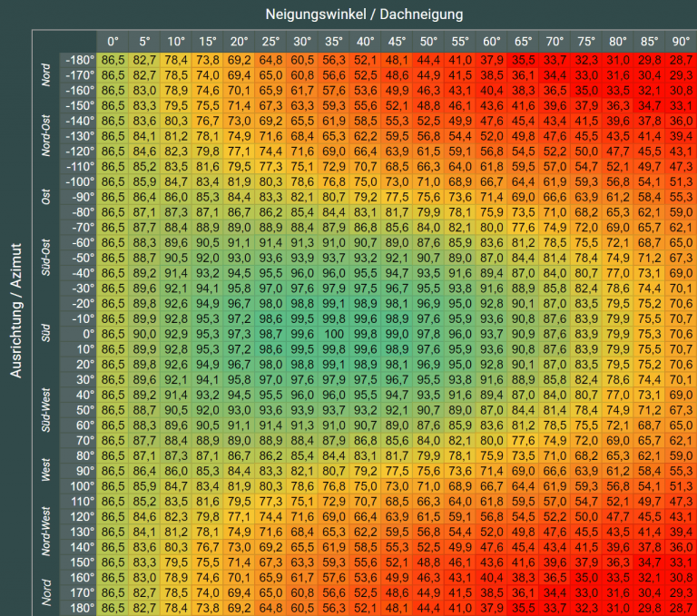Select the 45° column header

coord(397,42)
